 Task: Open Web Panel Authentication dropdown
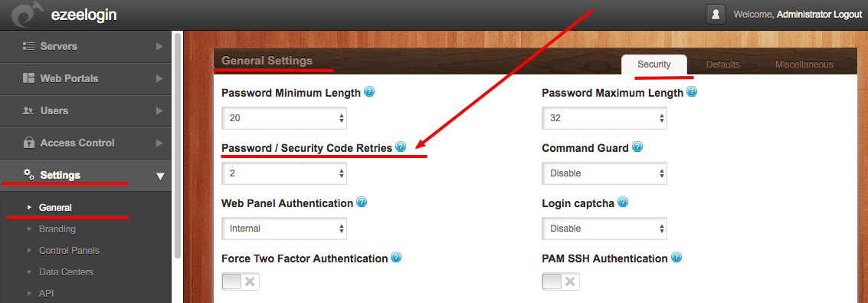coord(284,229)
